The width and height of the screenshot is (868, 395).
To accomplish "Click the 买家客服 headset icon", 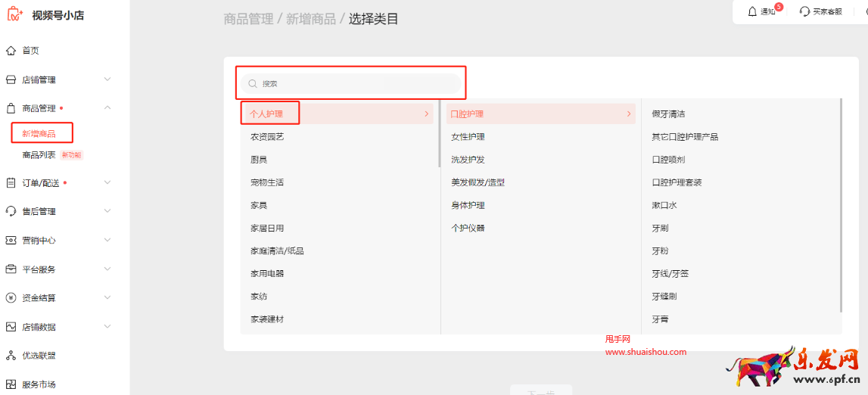I will (804, 11).
